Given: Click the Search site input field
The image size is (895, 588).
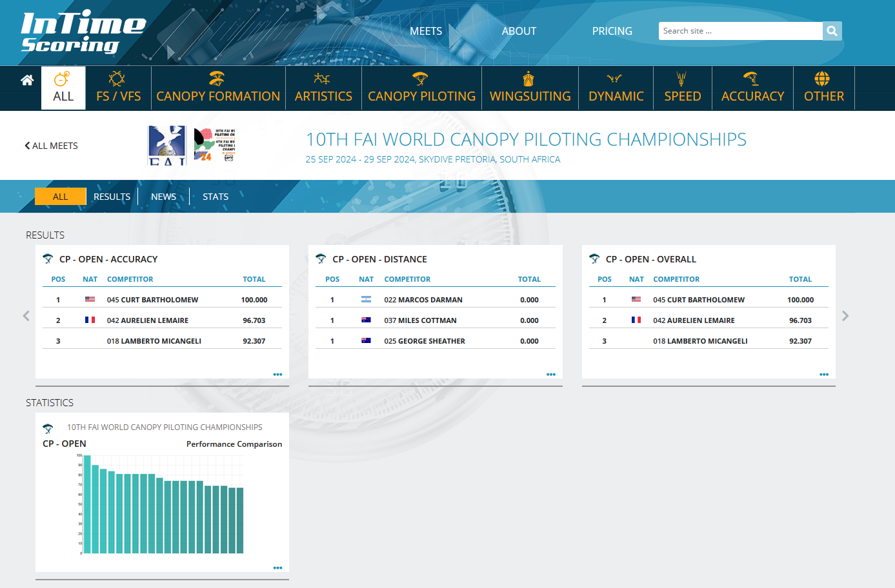Looking at the screenshot, I should (740, 31).
